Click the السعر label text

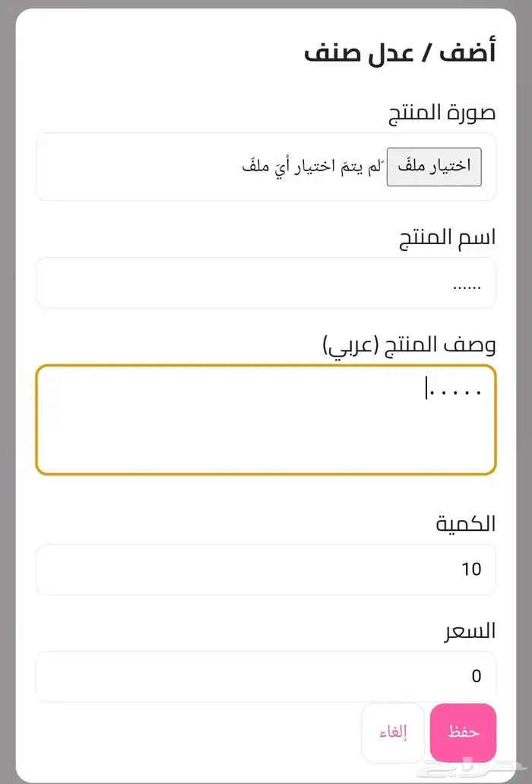tap(470, 630)
